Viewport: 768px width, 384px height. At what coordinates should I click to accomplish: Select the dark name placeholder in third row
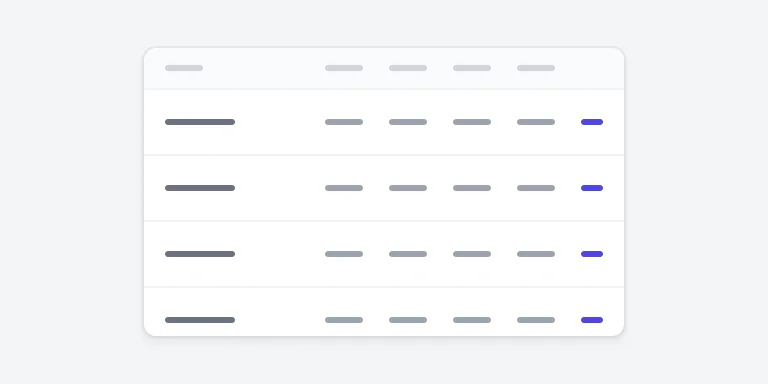200,254
